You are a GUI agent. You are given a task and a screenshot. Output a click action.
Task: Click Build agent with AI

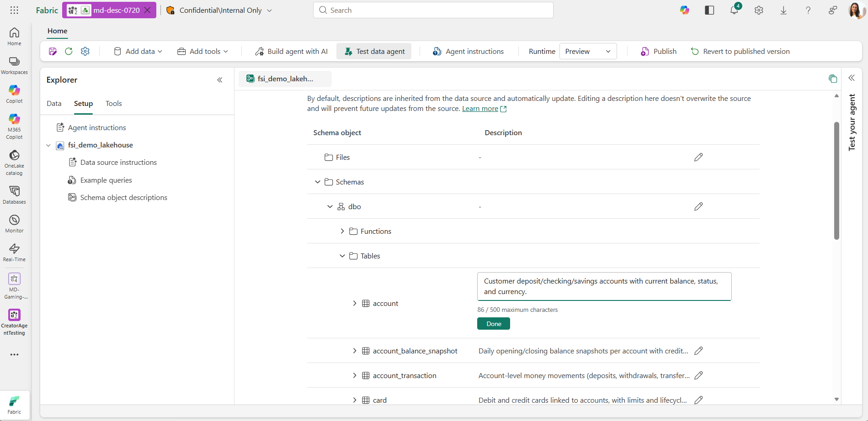[x=292, y=52]
